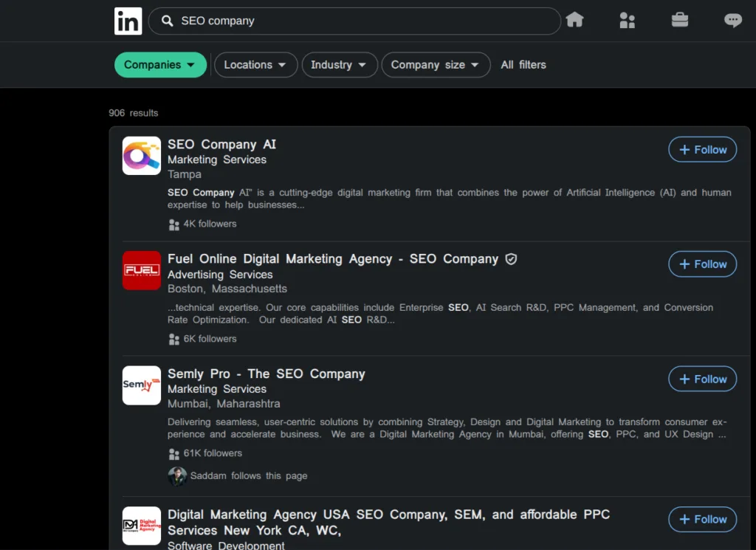Expand the Industry filter
Image resolution: width=756 pixels, height=550 pixels.
coord(340,64)
